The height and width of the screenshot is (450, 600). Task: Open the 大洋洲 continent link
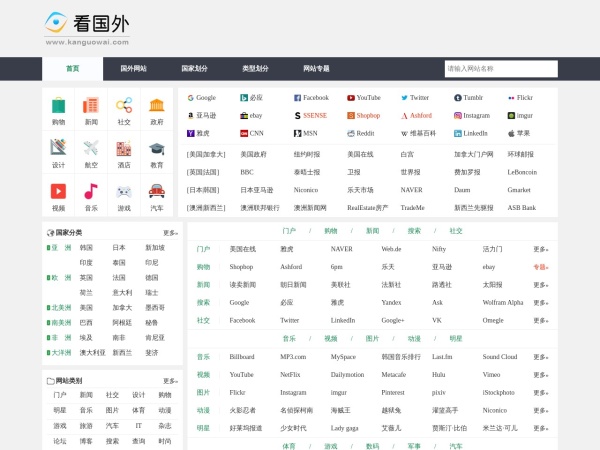(x=61, y=352)
